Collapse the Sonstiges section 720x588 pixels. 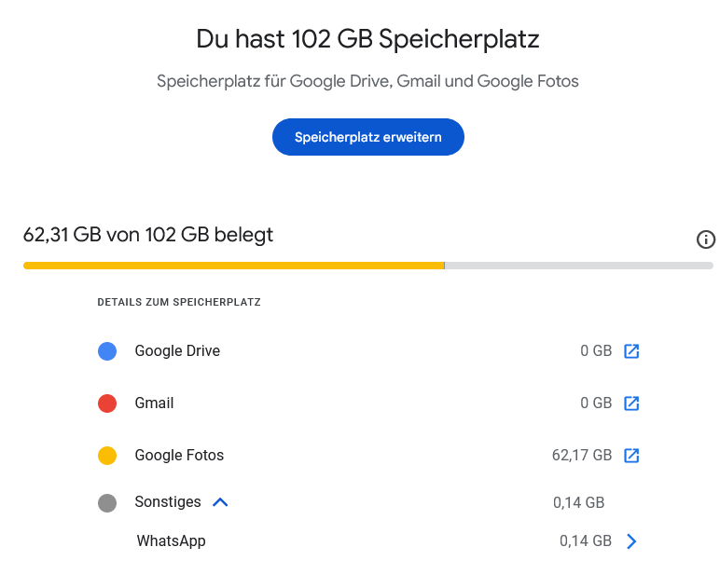click(x=220, y=502)
